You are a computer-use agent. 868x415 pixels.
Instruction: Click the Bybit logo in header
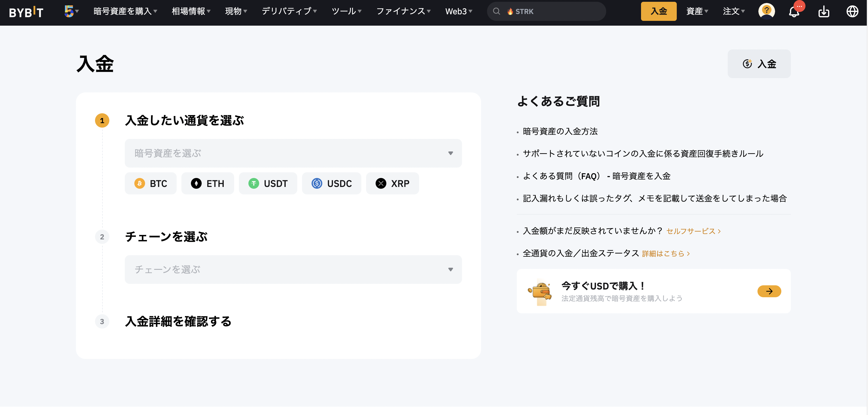tap(26, 12)
